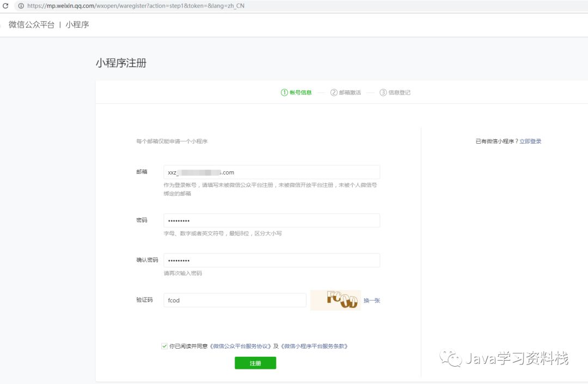Click the label 邮箱

(142, 171)
